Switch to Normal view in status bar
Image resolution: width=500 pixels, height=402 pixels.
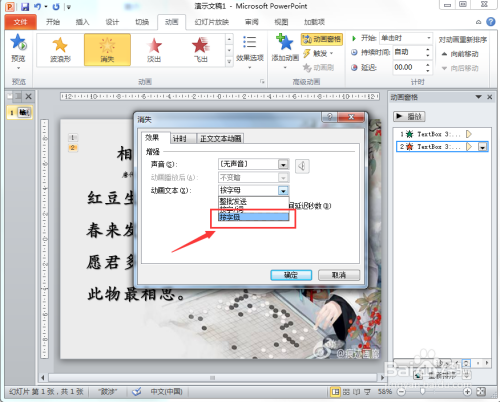[335, 392]
